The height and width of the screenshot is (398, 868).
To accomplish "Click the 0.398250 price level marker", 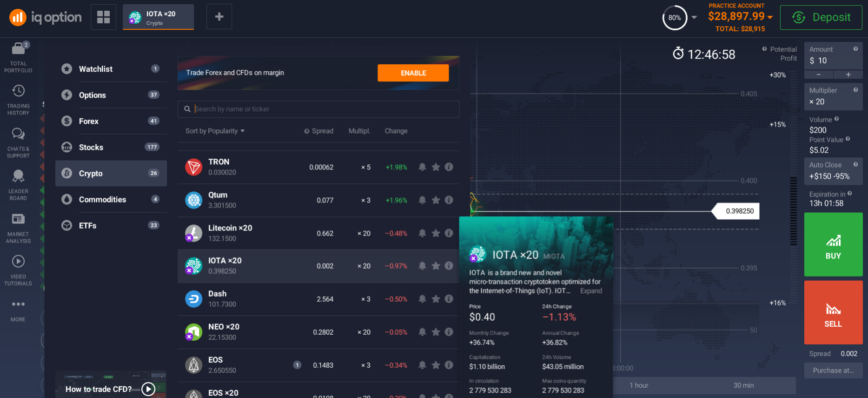I will 736,211.
